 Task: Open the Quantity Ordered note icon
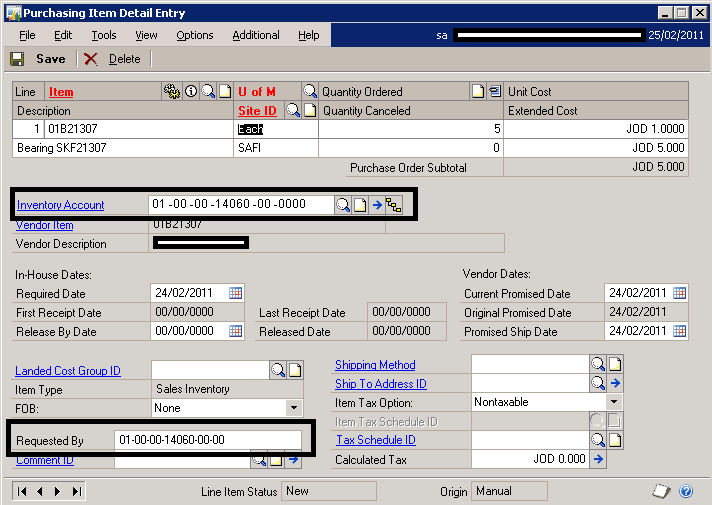[x=478, y=91]
